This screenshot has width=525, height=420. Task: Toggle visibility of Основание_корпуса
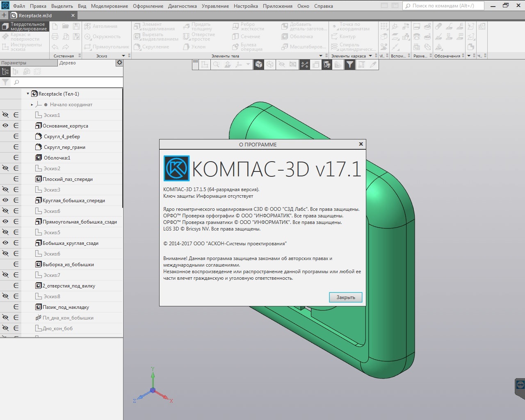tap(5, 126)
